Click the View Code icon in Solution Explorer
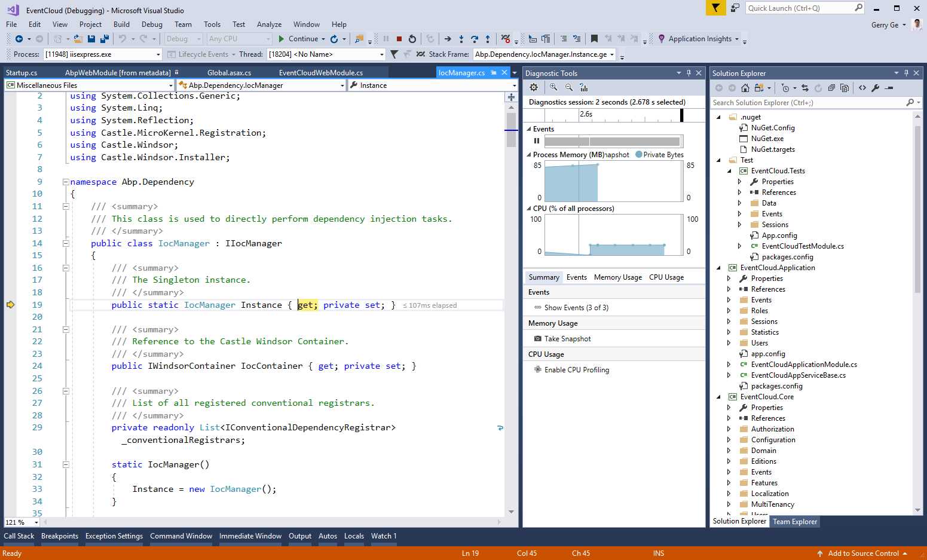The image size is (927, 560). click(x=862, y=88)
